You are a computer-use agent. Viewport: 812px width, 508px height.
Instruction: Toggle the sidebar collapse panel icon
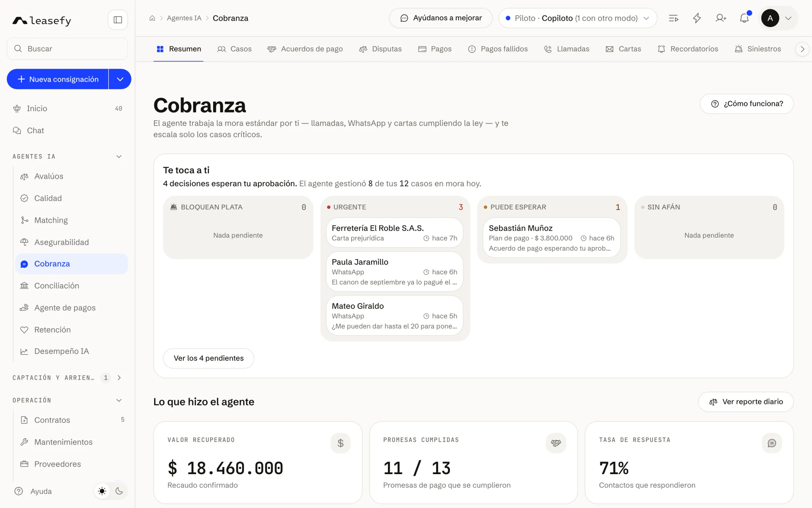(118, 20)
